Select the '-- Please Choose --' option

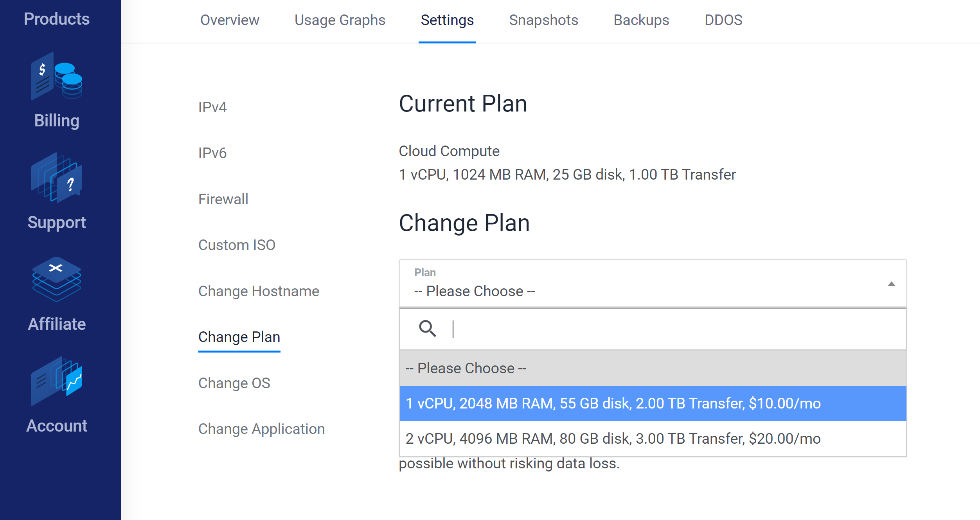653,368
